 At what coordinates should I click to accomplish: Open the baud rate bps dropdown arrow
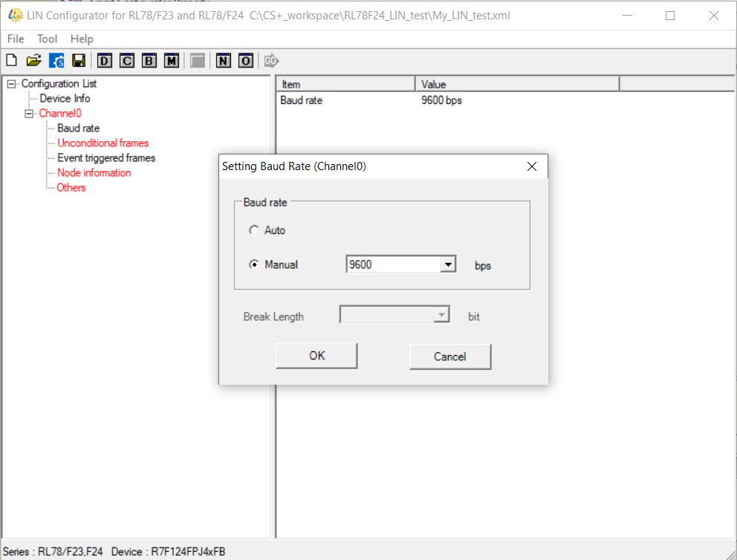pos(449,264)
